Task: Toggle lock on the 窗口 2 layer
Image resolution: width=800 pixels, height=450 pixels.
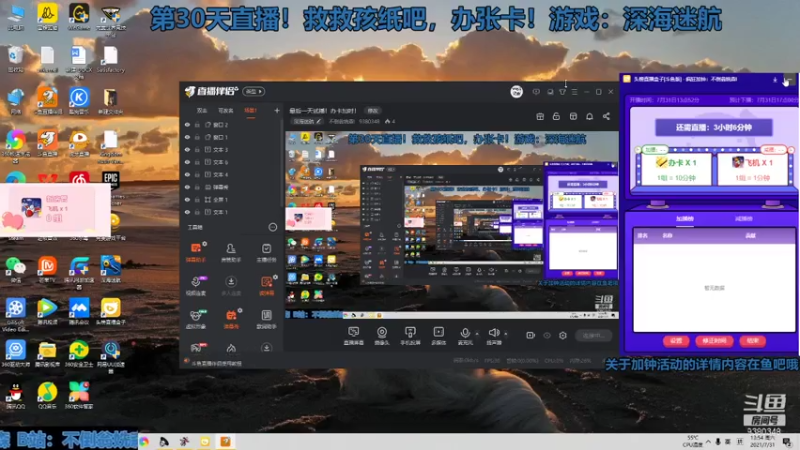Action: pos(197,124)
